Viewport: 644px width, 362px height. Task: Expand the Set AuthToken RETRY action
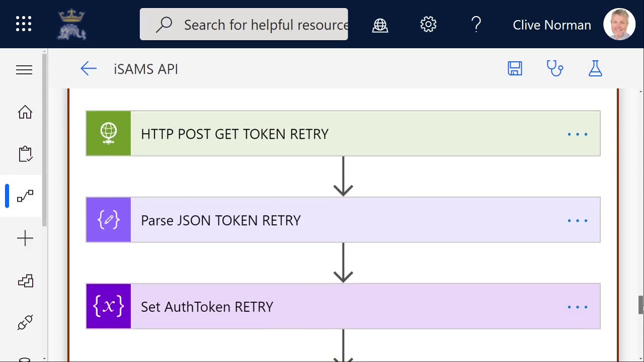coord(343,306)
